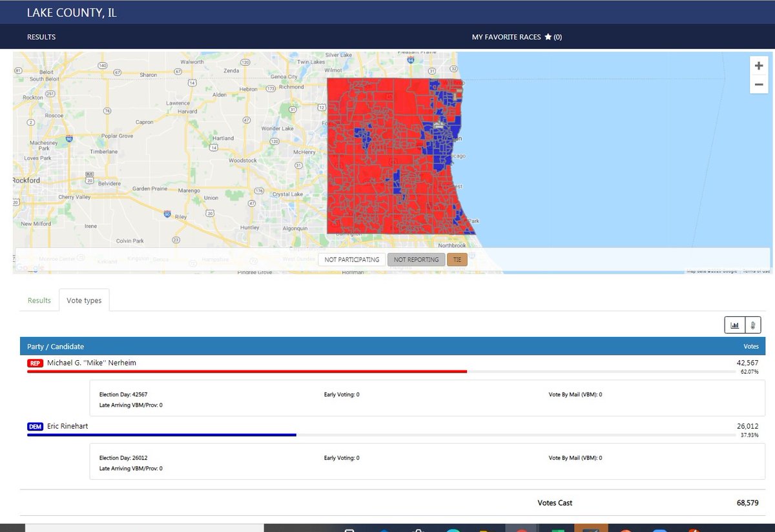
Task: Click the TIE legend button
Action: tap(457, 260)
